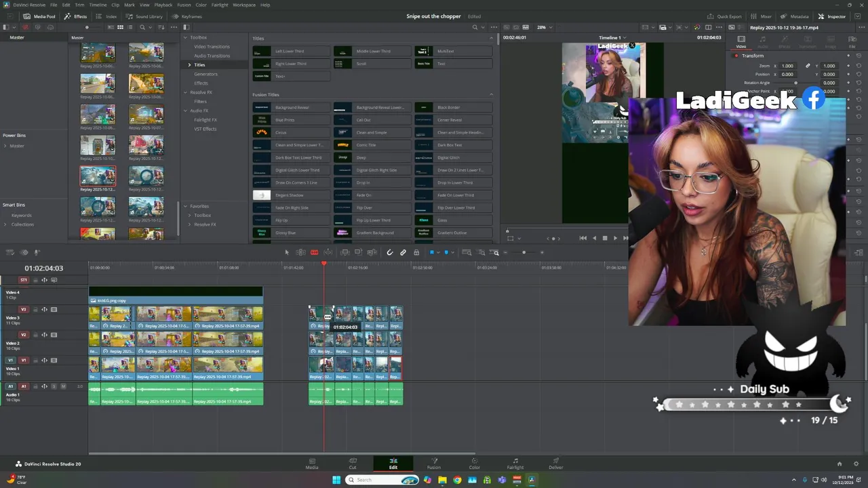Switch to the Deliver page
Screen dimensions: 868x488
556,464
